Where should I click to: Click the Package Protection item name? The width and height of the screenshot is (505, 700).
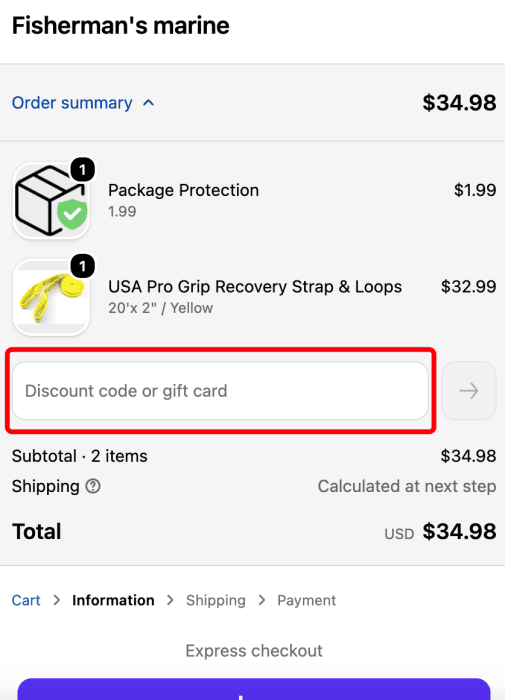[184, 190]
